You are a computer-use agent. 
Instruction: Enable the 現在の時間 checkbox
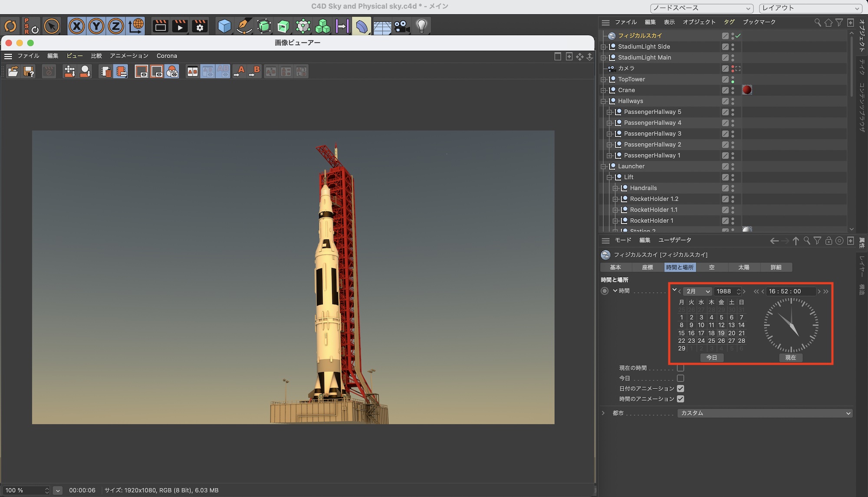681,368
